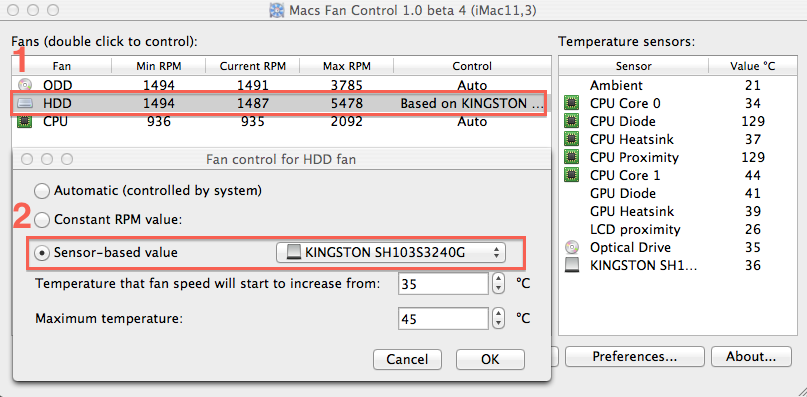Click the ODD fan disc icon

[24, 85]
